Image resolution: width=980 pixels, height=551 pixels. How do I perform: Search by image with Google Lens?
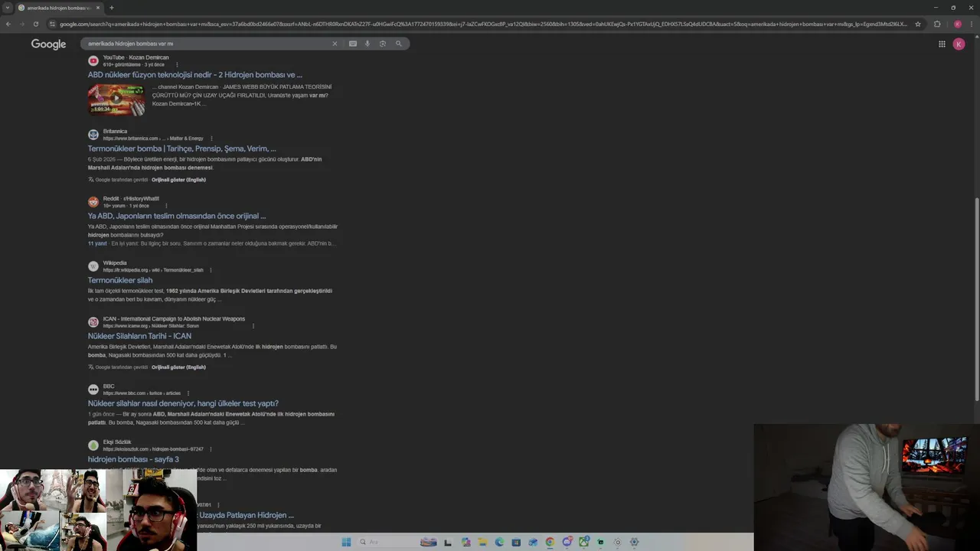(383, 44)
